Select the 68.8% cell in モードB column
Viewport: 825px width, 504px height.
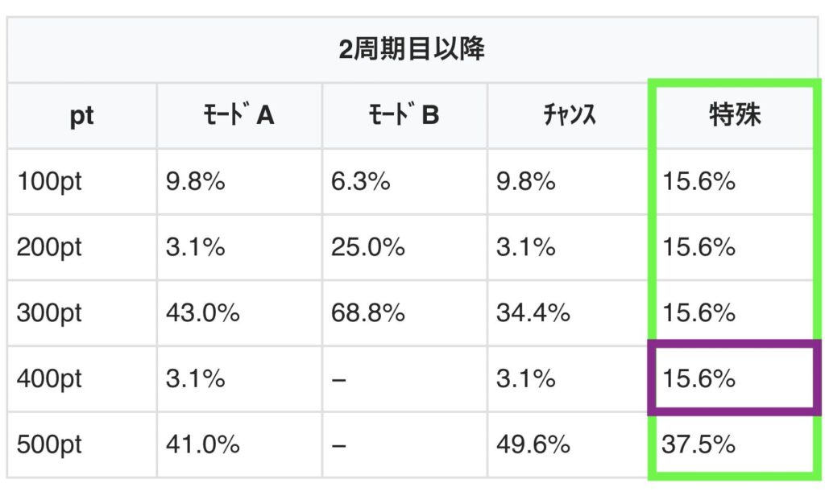point(367,312)
